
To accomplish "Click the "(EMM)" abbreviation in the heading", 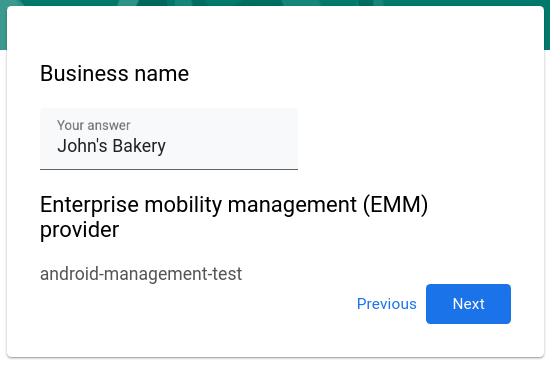I will tap(395, 204).
